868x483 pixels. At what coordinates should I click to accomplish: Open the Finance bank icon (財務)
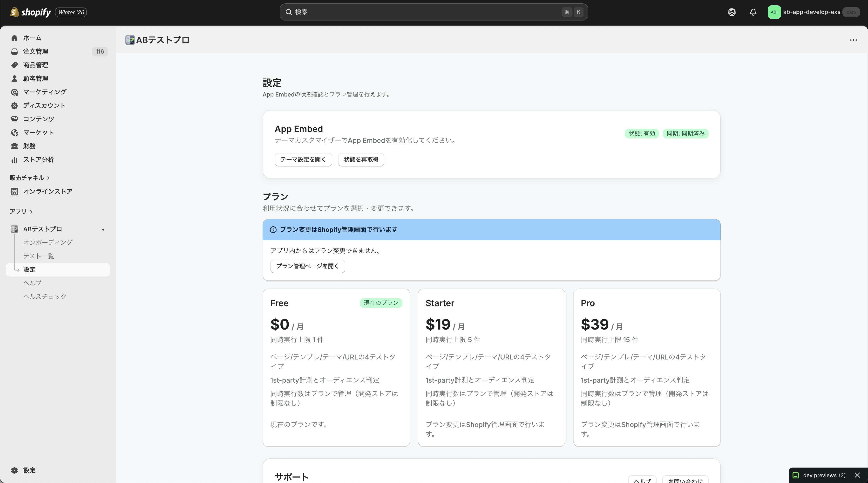pyautogui.click(x=14, y=146)
